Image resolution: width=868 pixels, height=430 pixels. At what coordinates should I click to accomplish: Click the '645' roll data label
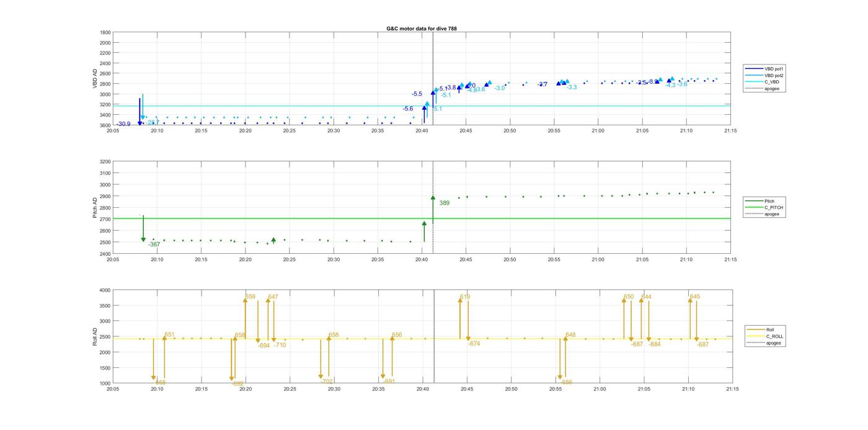click(x=694, y=297)
